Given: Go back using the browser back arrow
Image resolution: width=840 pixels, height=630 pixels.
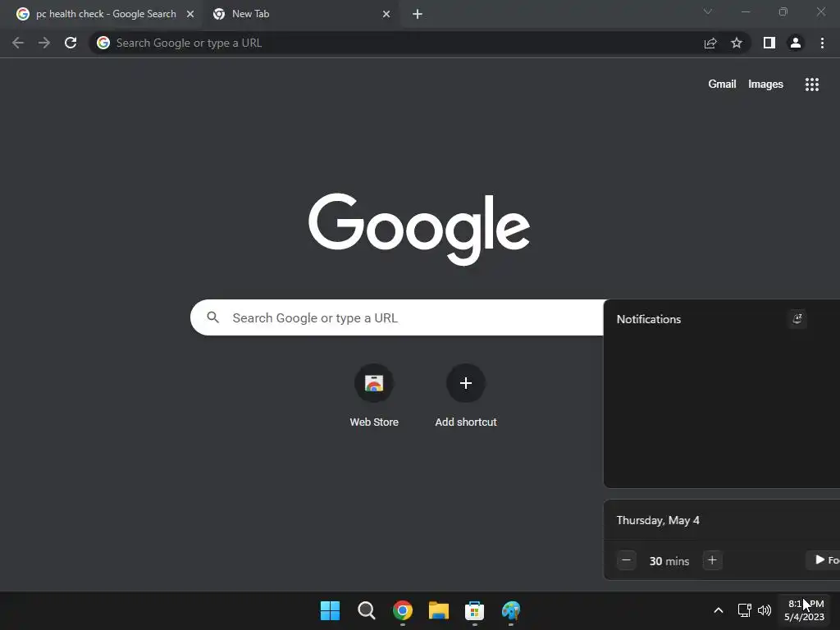Looking at the screenshot, I should click(18, 43).
